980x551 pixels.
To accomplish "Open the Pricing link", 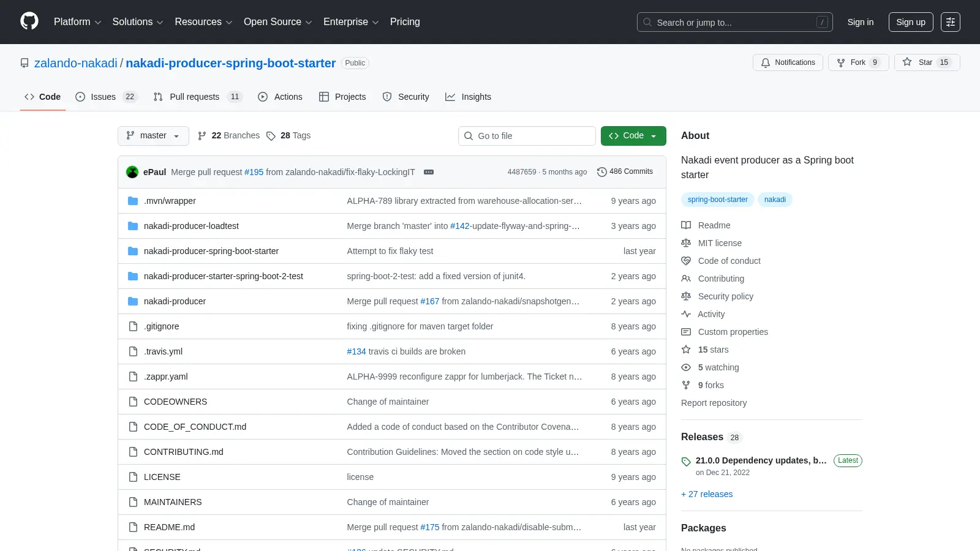I will 405,22.
